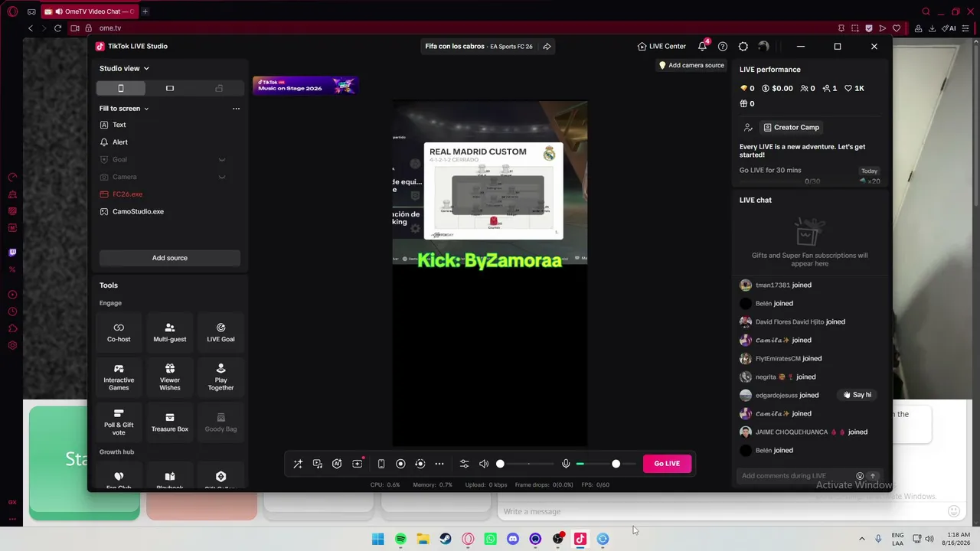Viewport: 980px width, 551px height.
Task: Open Interactive Games tool
Action: [x=119, y=377]
